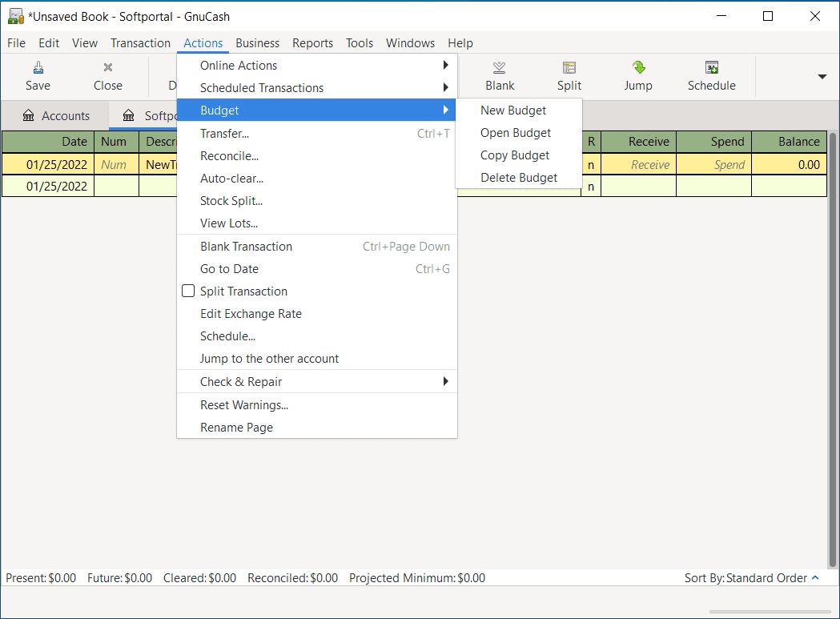
Task: Open the toolbar overflow dropdown arrow
Action: (x=822, y=77)
